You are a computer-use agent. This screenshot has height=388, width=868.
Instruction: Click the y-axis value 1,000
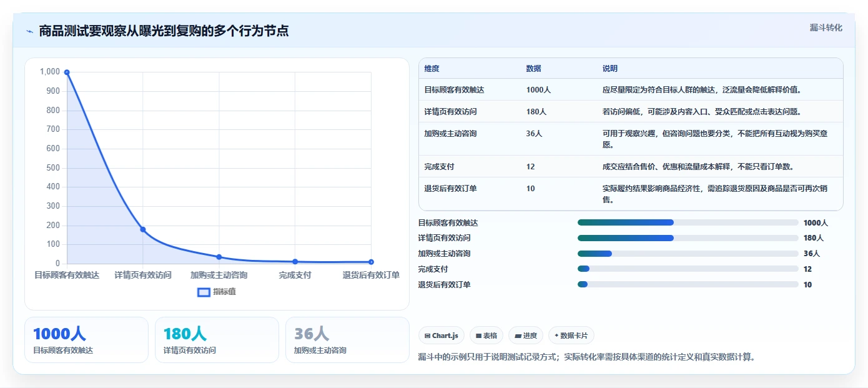pyautogui.click(x=50, y=72)
